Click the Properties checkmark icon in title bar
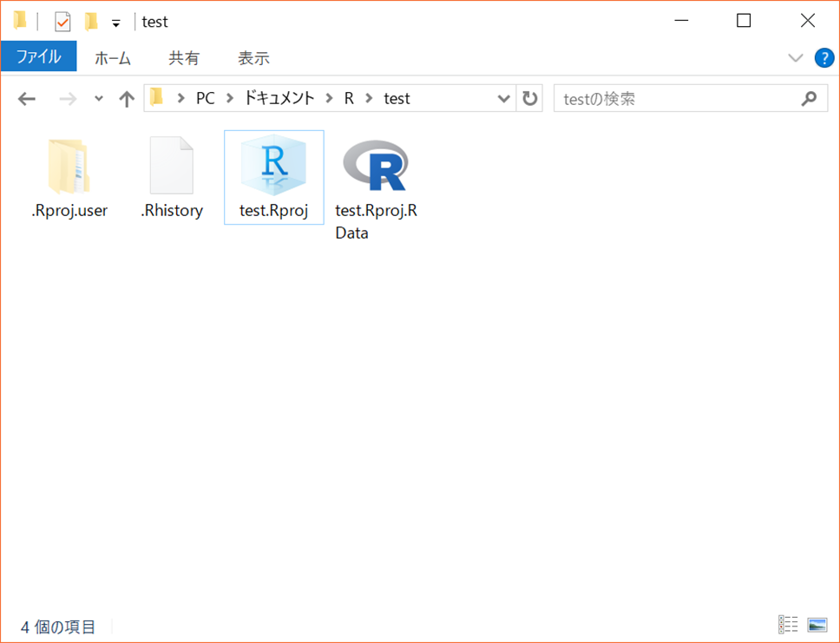840x643 pixels. [x=62, y=22]
